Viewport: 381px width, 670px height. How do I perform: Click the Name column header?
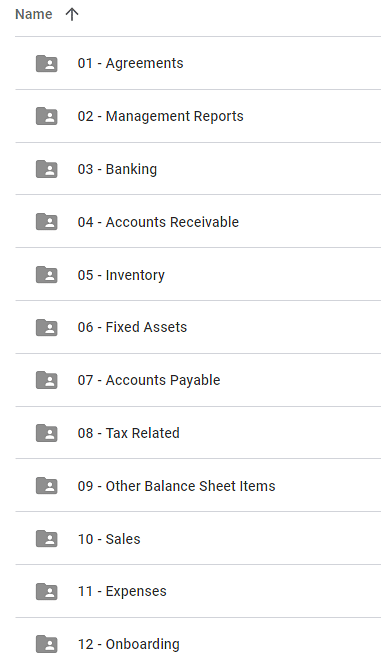coord(34,14)
